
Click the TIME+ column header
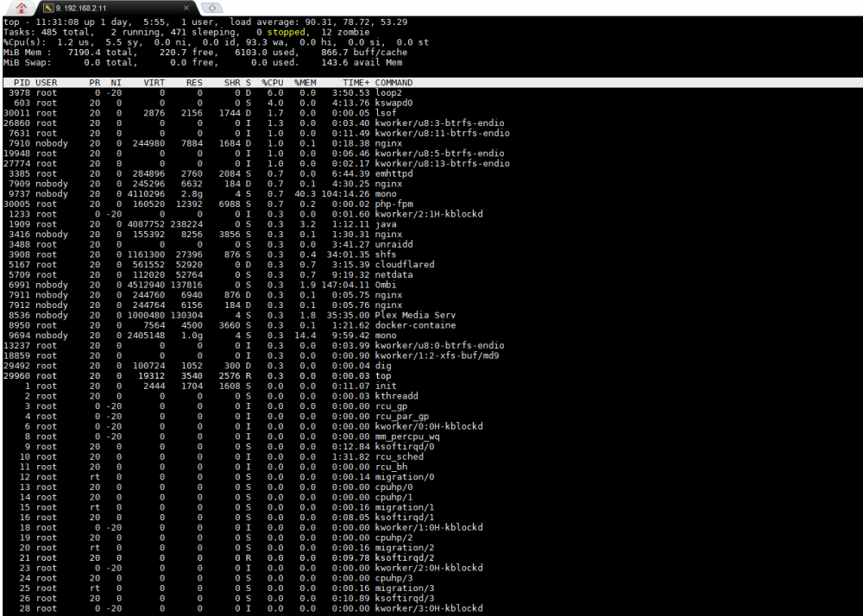point(356,83)
